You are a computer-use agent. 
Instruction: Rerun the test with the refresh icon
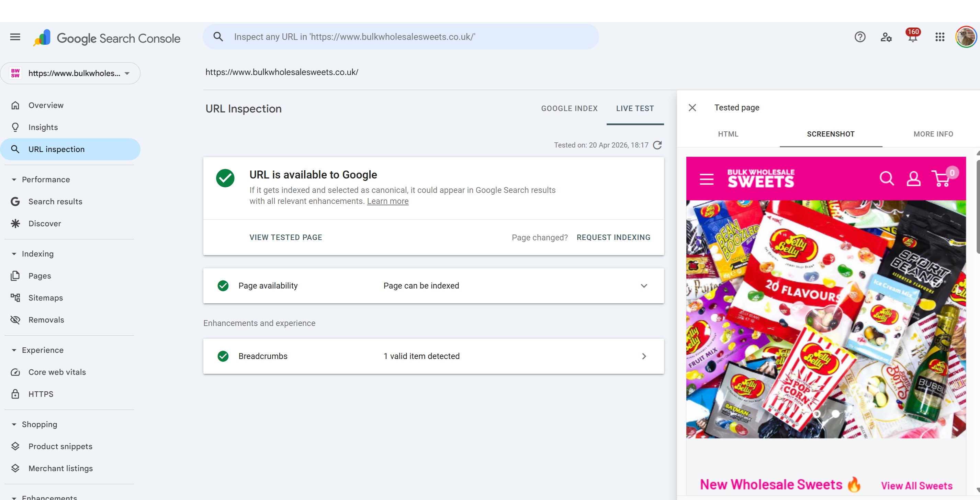(658, 145)
